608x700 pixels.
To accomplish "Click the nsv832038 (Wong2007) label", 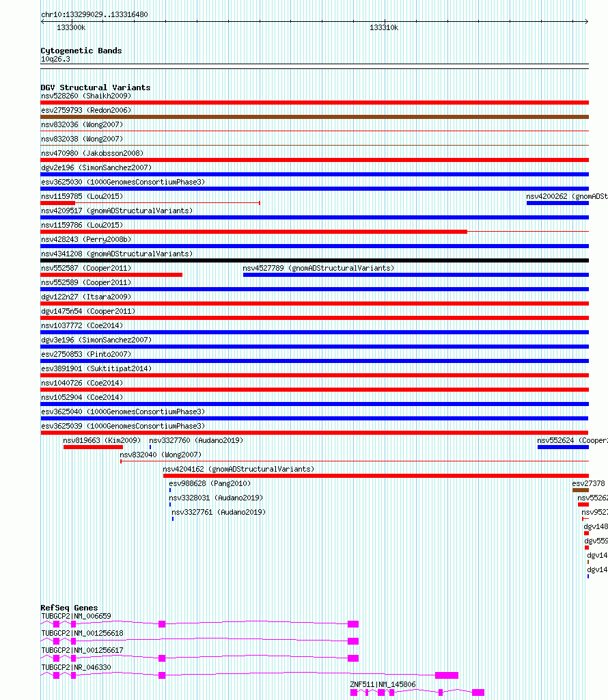I will [81, 139].
